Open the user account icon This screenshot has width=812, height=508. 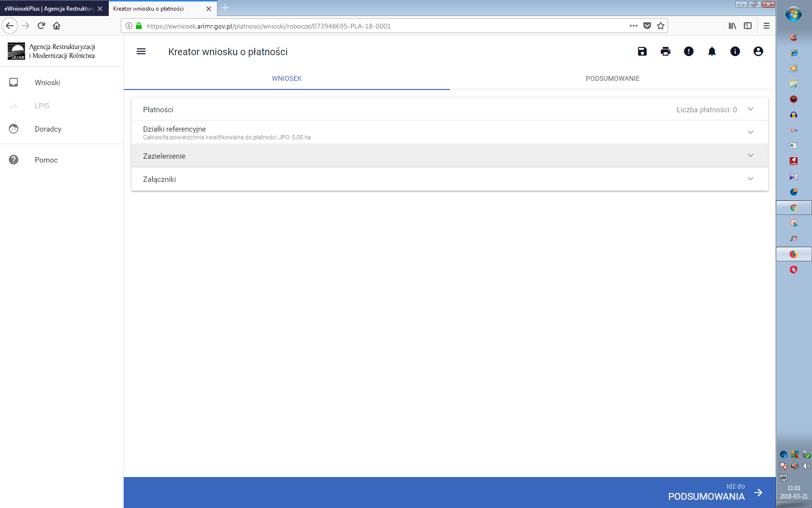click(x=758, y=51)
